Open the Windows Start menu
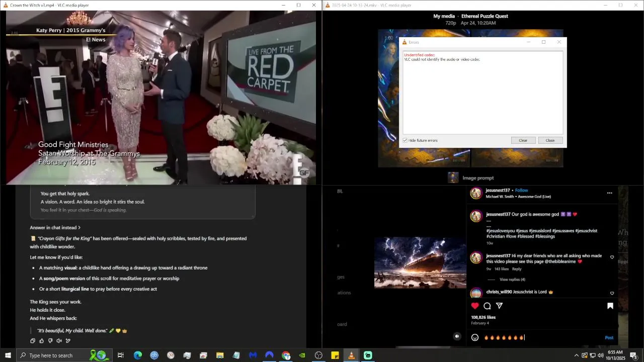The height and width of the screenshot is (362, 644). point(8,355)
